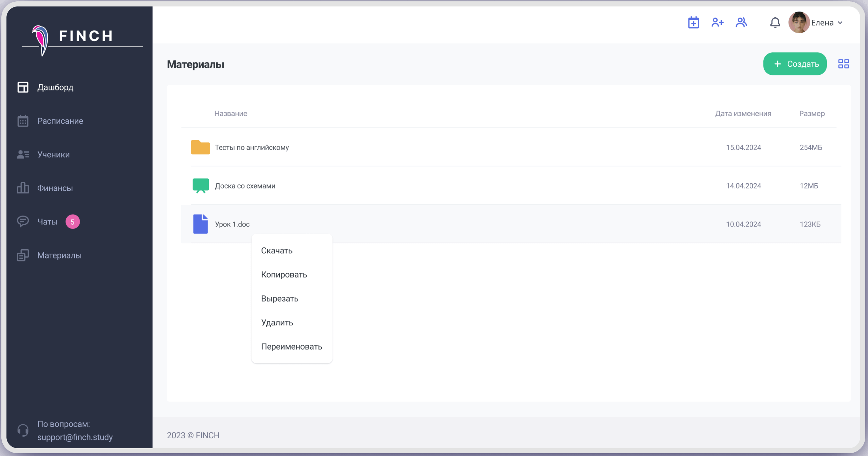The height and width of the screenshot is (456, 868).
Task: Select Материалы in the sidebar
Action: pyautogui.click(x=59, y=255)
